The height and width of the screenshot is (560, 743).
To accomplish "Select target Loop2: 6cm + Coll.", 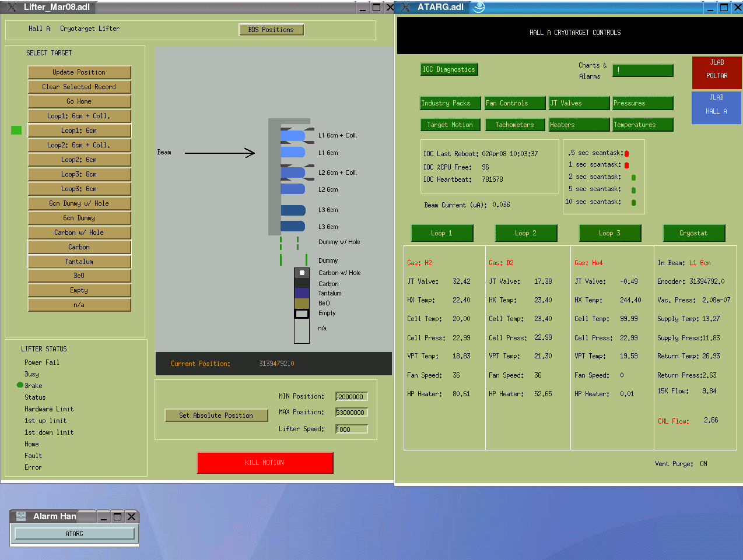I will [79, 145].
